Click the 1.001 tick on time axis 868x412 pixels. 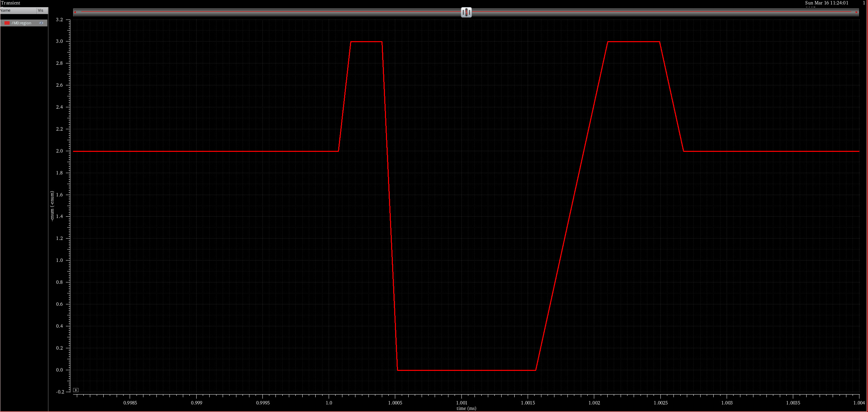[x=461, y=403]
